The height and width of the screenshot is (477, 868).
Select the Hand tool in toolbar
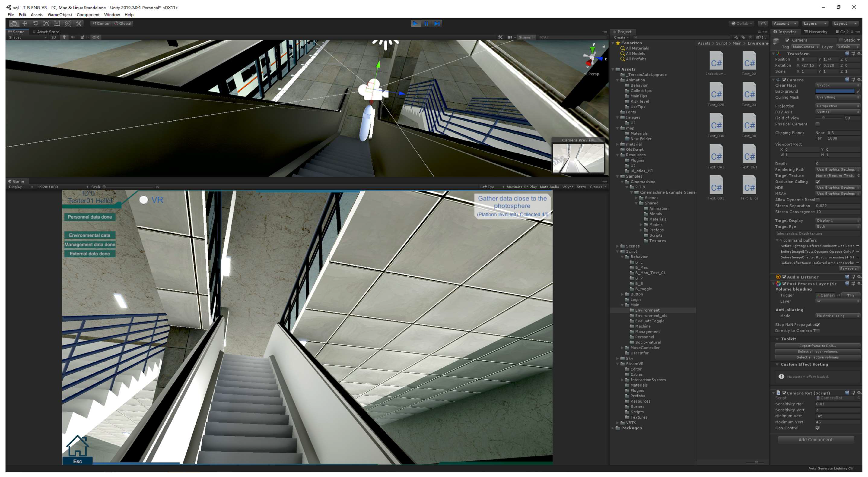14,23
